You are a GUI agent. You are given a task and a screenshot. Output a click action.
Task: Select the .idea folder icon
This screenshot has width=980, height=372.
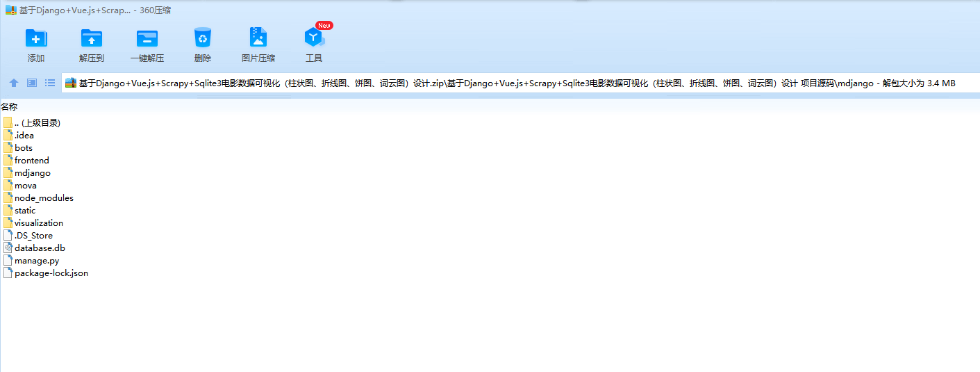click(x=8, y=135)
